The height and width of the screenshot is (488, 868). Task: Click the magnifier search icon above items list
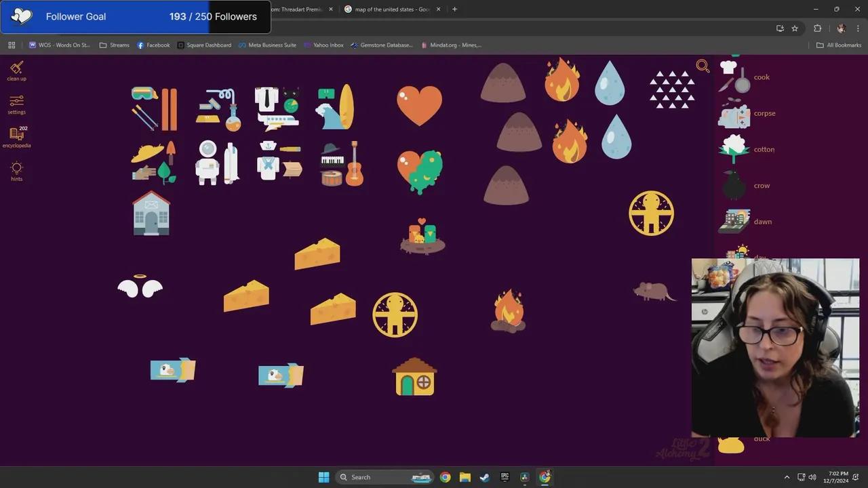click(703, 66)
